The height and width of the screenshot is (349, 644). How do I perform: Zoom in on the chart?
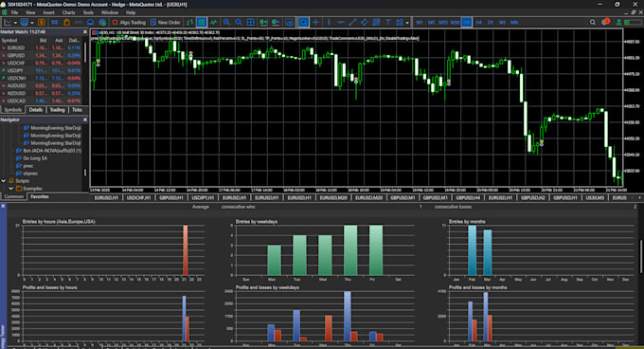(226, 22)
